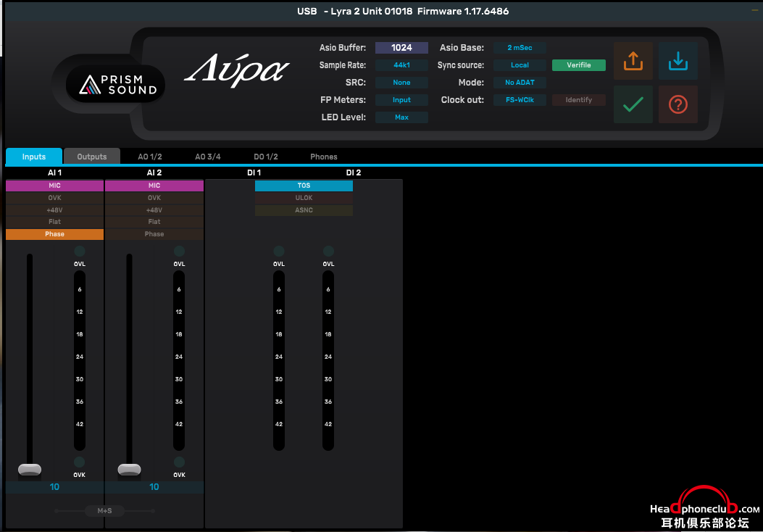Click the DI 1 OVL indicator
763x532 pixels.
pos(279,252)
